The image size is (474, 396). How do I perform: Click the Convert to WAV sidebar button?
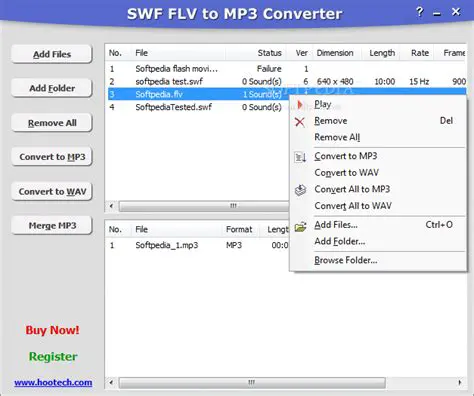(x=52, y=192)
